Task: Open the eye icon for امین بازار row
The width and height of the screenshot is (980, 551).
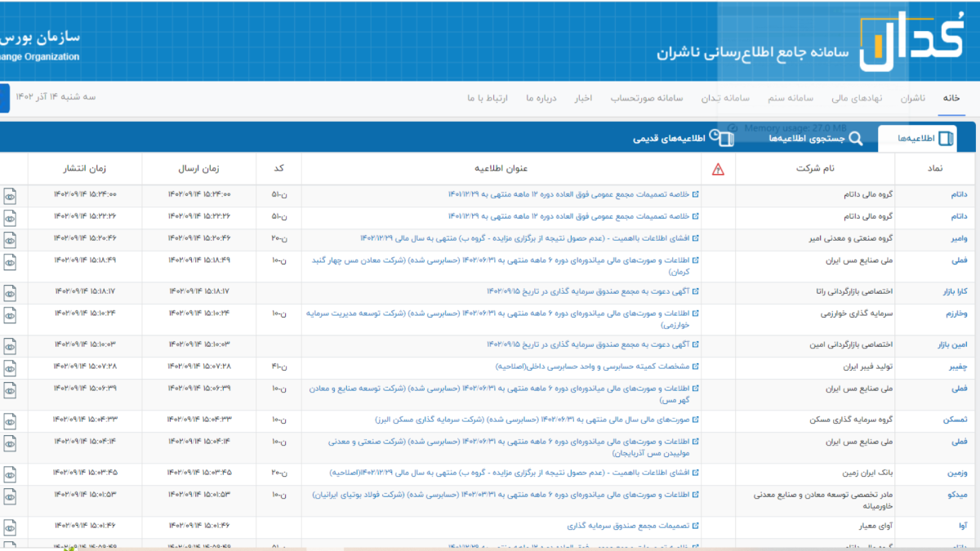Action: pos(10,345)
